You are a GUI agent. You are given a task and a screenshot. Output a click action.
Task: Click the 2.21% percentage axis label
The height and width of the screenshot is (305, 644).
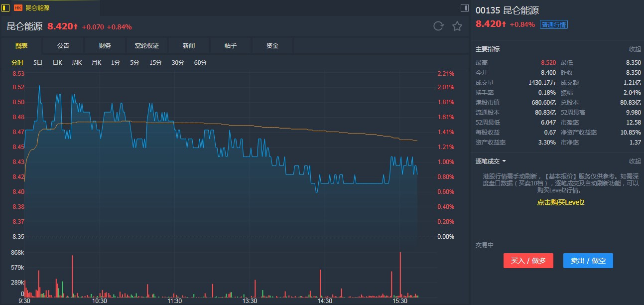click(x=446, y=74)
